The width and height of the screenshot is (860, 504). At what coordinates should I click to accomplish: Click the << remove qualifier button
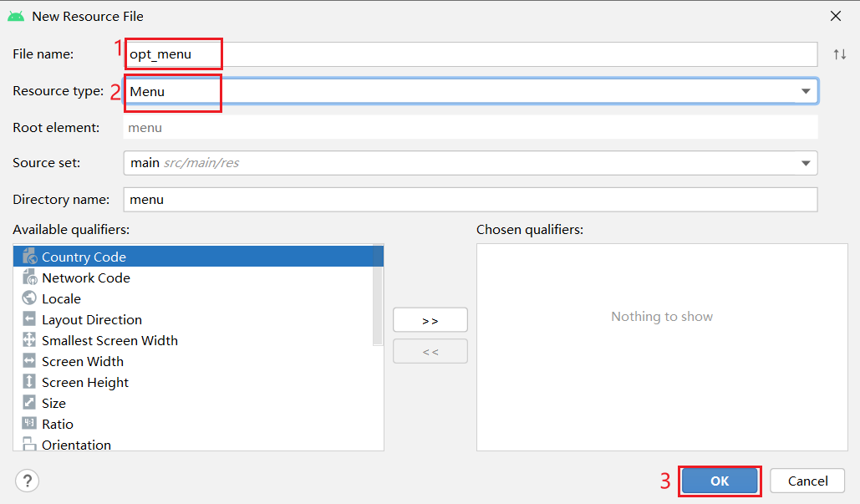tap(430, 351)
